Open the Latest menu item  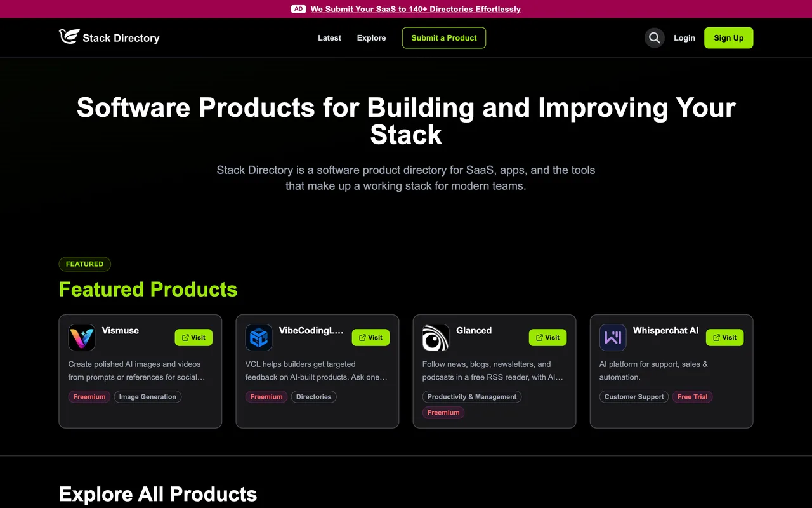point(329,38)
